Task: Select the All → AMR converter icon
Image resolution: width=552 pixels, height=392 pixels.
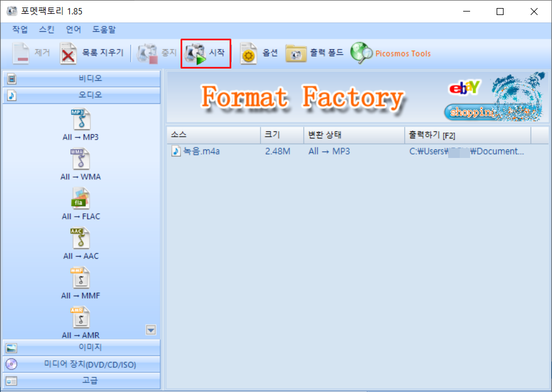Action: point(81,318)
